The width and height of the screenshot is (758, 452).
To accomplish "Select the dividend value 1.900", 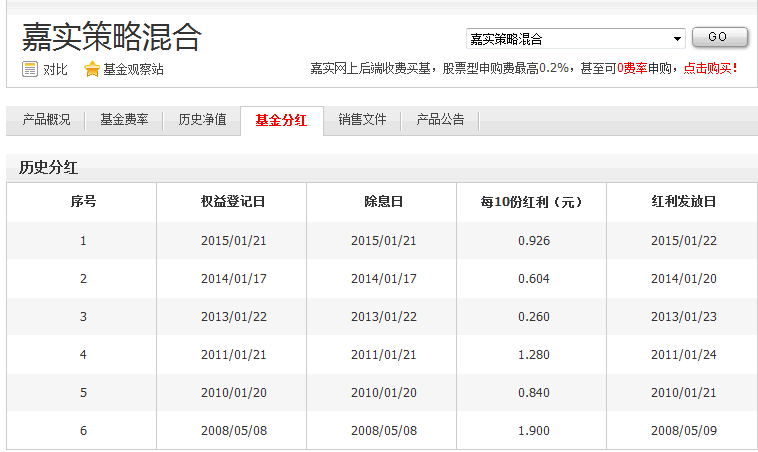I will click(534, 431).
